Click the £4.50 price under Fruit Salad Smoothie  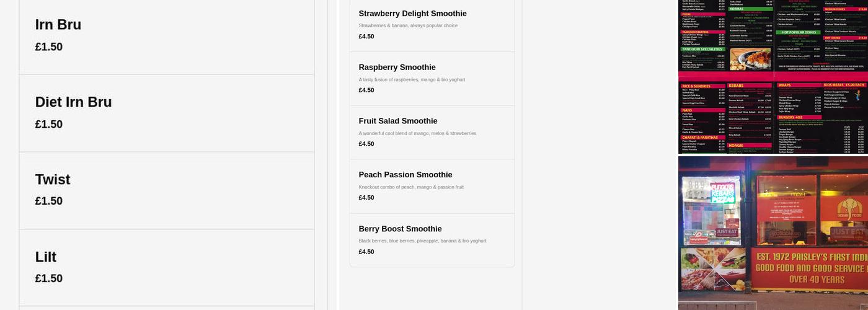click(366, 144)
